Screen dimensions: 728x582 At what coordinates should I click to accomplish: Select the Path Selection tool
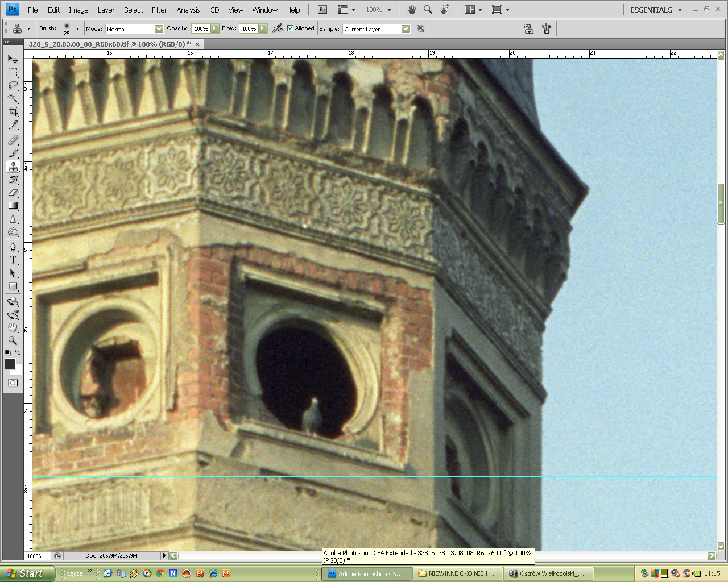pos(13,273)
